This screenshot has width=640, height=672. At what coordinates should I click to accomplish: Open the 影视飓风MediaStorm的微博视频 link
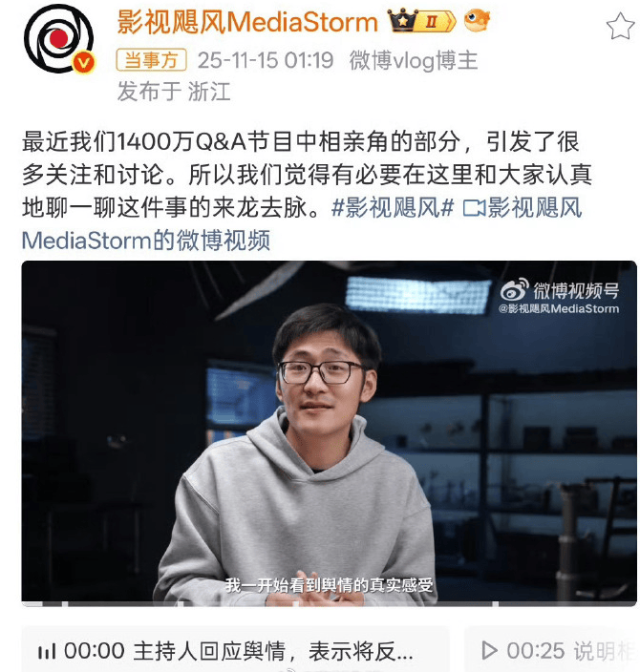302,223
